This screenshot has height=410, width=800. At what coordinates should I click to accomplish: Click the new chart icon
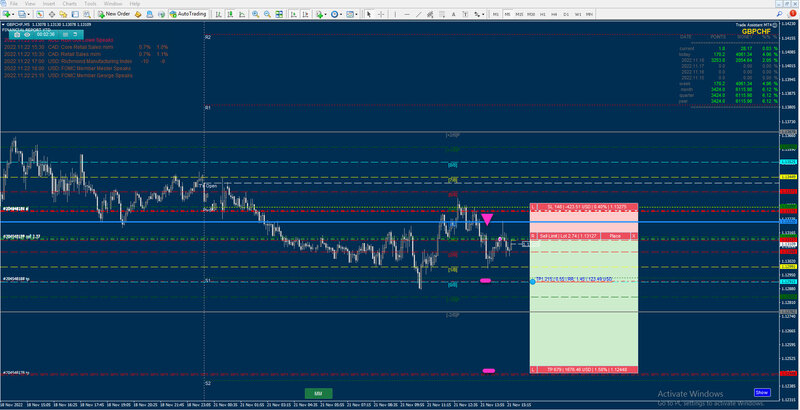(x=7, y=14)
